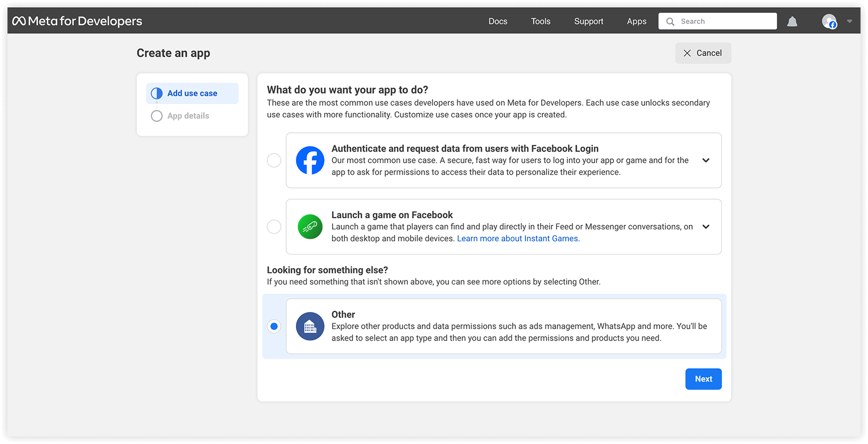Open notifications bell icon
Screen dimensions: 868x444
pyautogui.click(x=792, y=21)
